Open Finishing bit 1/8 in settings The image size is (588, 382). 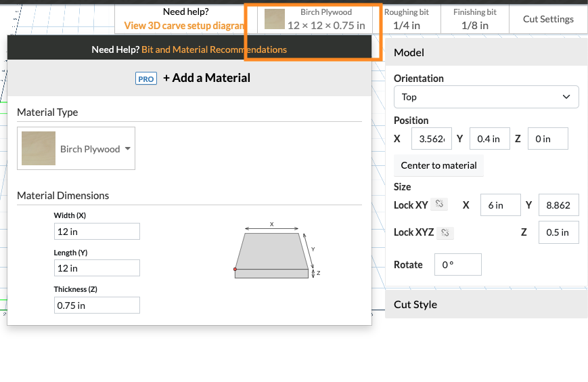(475, 19)
